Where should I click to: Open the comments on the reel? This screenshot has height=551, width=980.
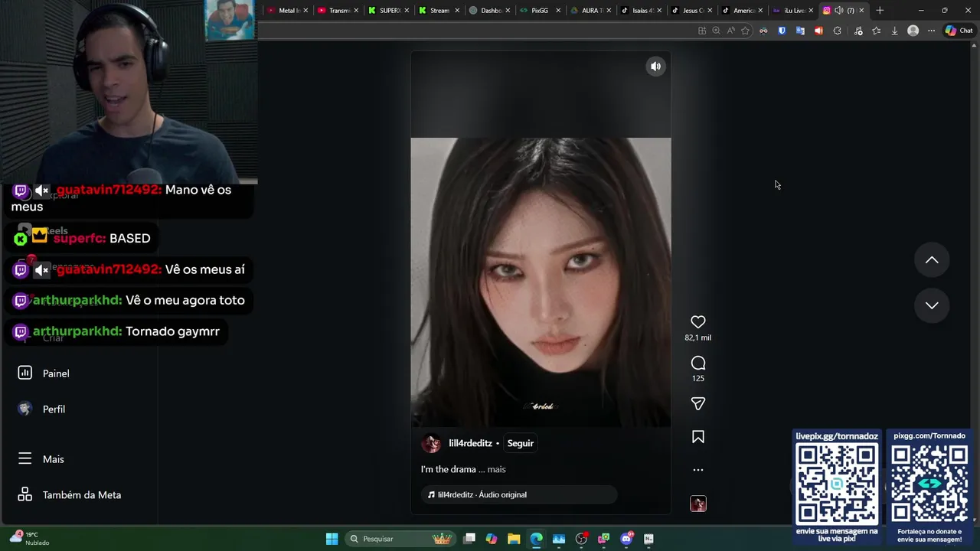697,363
